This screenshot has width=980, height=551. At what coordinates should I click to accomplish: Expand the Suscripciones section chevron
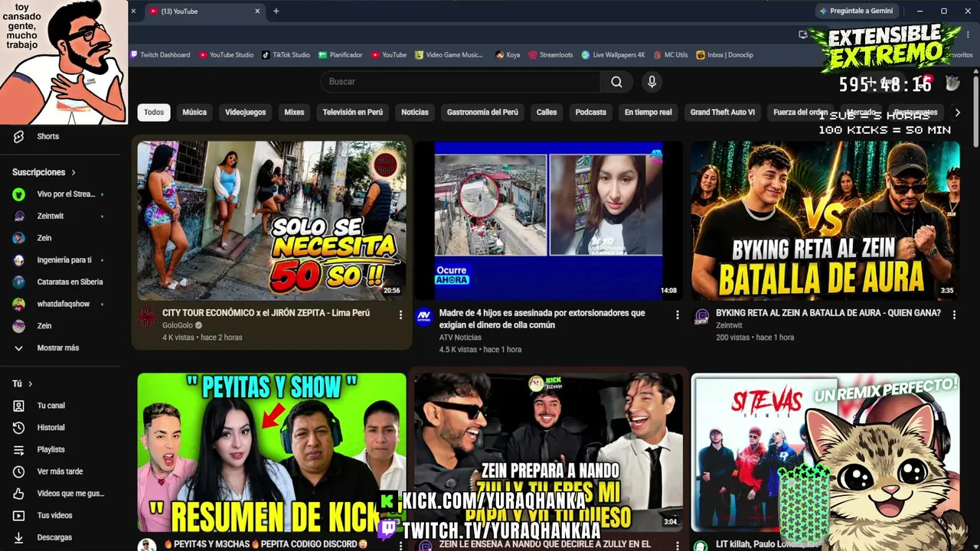click(73, 173)
